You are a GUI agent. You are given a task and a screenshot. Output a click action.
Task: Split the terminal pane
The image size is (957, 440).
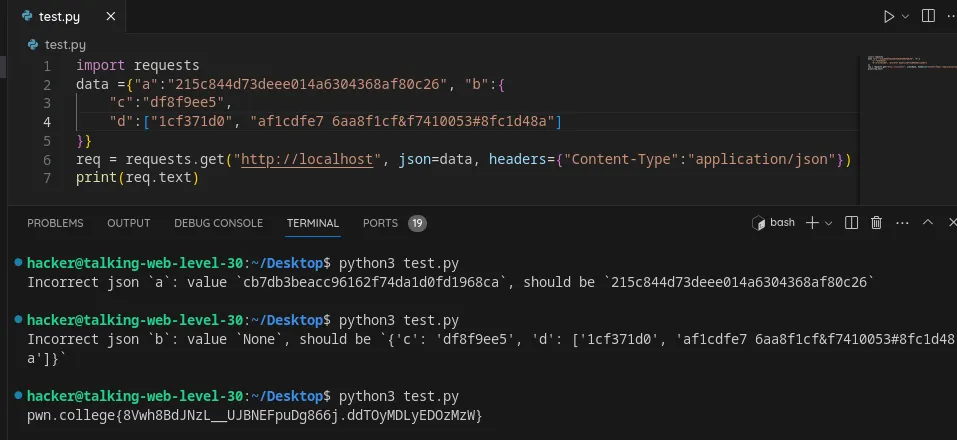[851, 223]
